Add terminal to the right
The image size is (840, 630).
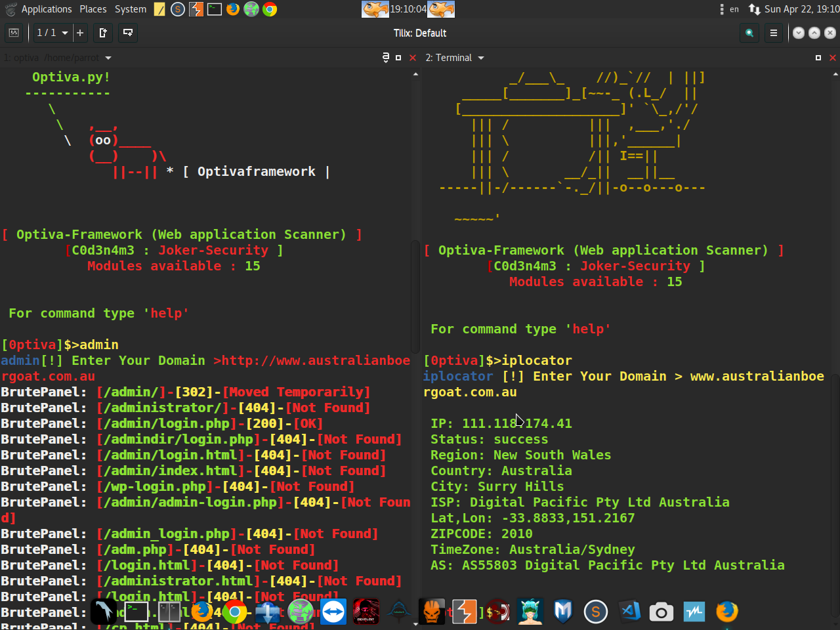pyautogui.click(x=103, y=33)
